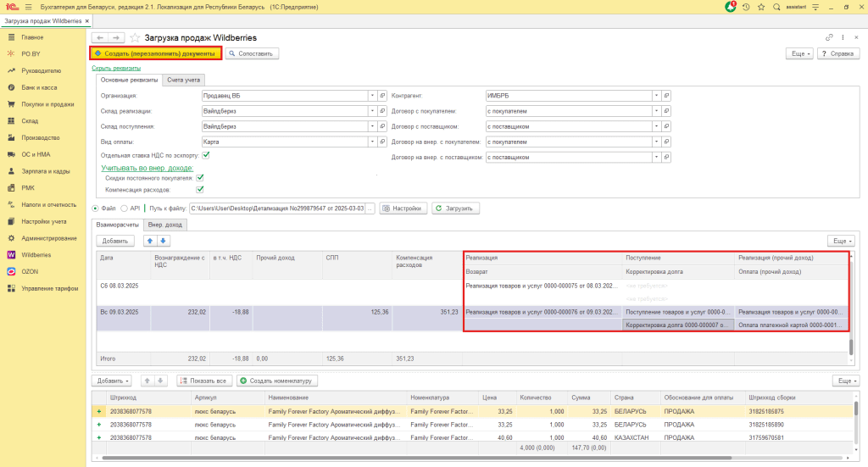Select the API radio button
This screenshot has width=868, height=467.
click(x=125, y=208)
